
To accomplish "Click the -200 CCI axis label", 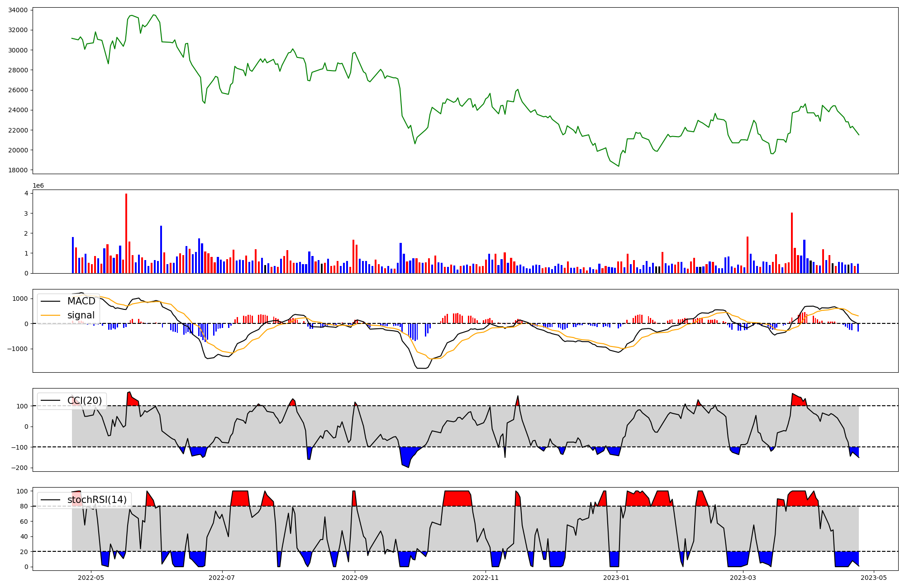I will click(x=20, y=468).
